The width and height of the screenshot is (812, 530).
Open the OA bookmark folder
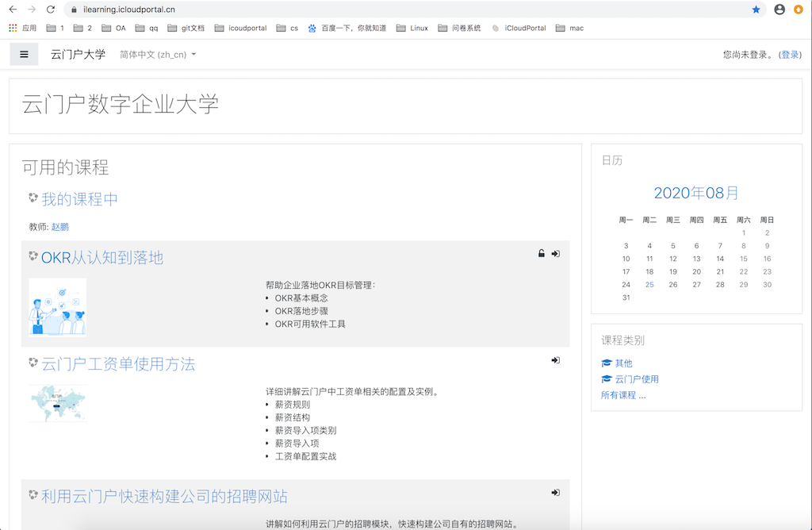point(113,28)
